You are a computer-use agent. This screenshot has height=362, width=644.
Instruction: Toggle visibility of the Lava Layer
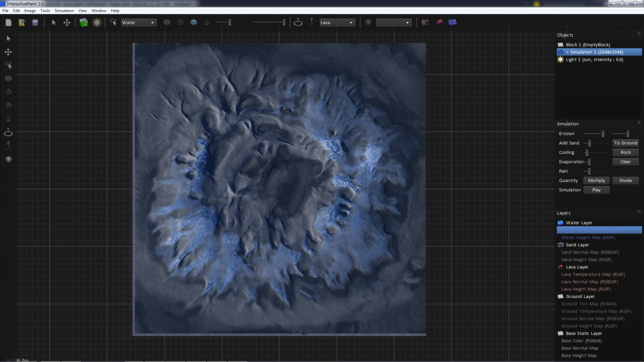click(x=561, y=267)
